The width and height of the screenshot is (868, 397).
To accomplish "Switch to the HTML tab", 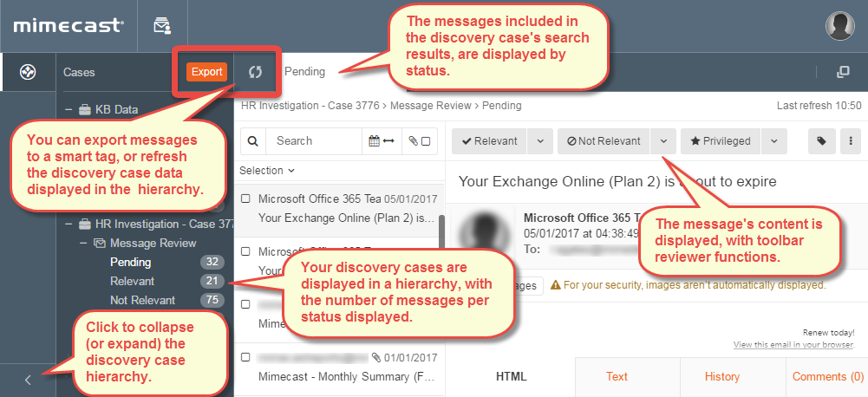I will point(511,376).
